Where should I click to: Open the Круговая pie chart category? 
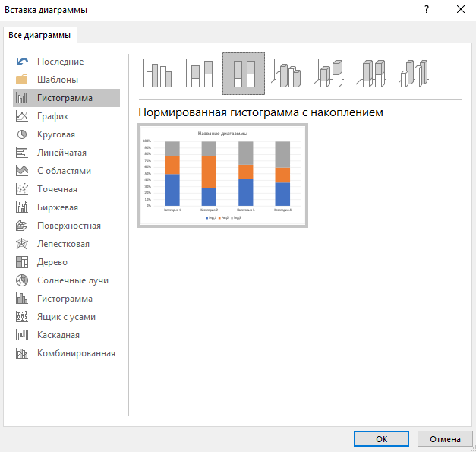pyautogui.click(x=56, y=134)
